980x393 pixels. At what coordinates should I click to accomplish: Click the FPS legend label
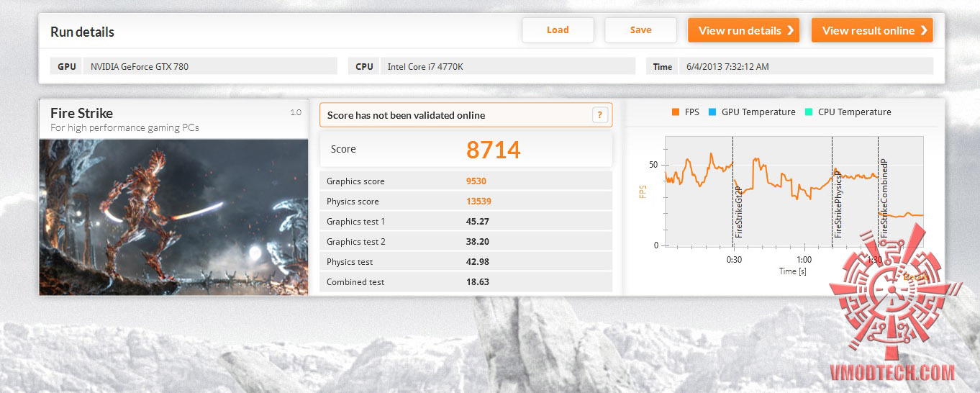click(692, 112)
